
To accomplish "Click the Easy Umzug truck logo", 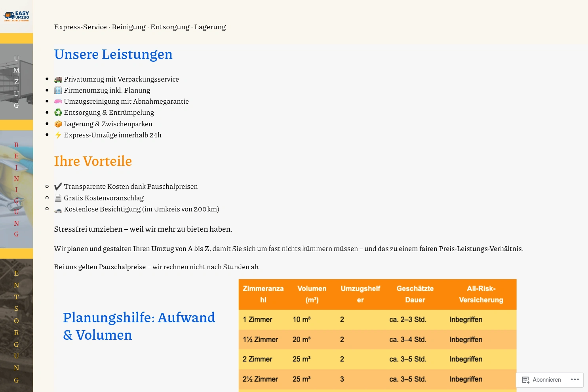I will [x=16, y=16].
